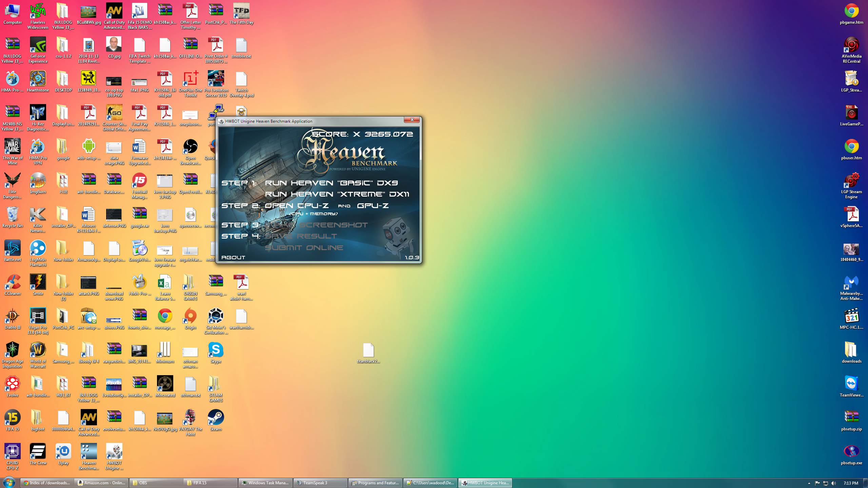The width and height of the screenshot is (868, 488).
Task: Open the downloads folder icon
Action: click(851, 353)
